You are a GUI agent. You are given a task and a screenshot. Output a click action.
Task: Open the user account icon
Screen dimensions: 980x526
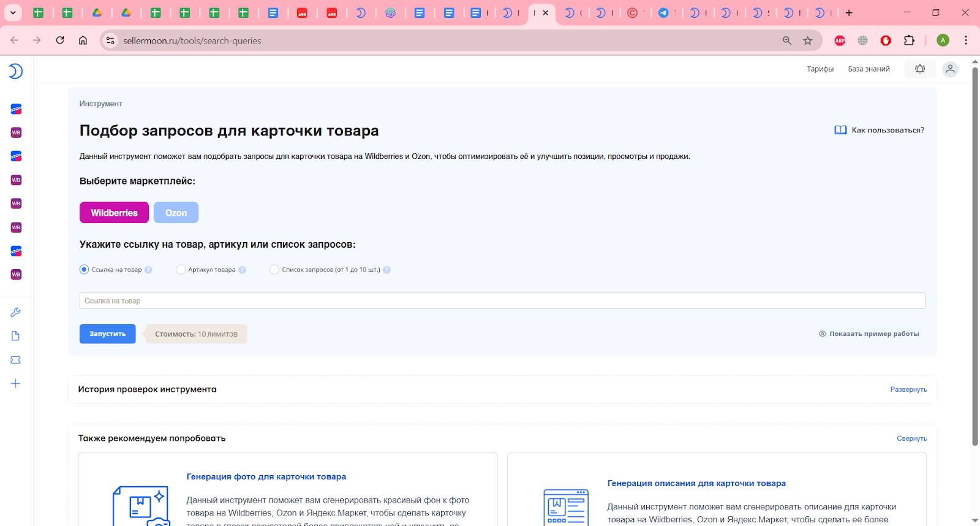950,69
